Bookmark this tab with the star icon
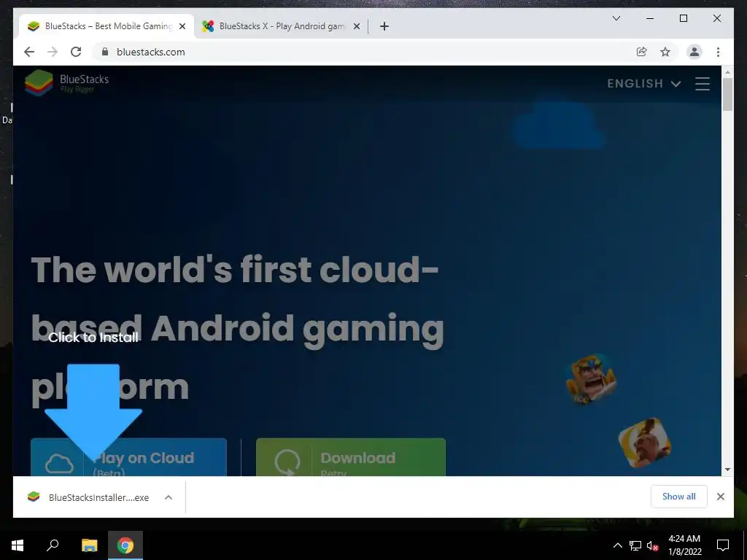The height and width of the screenshot is (560, 747). click(x=665, y=52)
